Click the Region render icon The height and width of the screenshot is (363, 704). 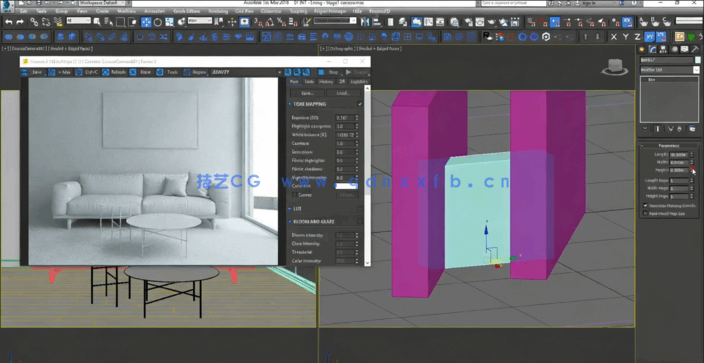click(186, 72)
